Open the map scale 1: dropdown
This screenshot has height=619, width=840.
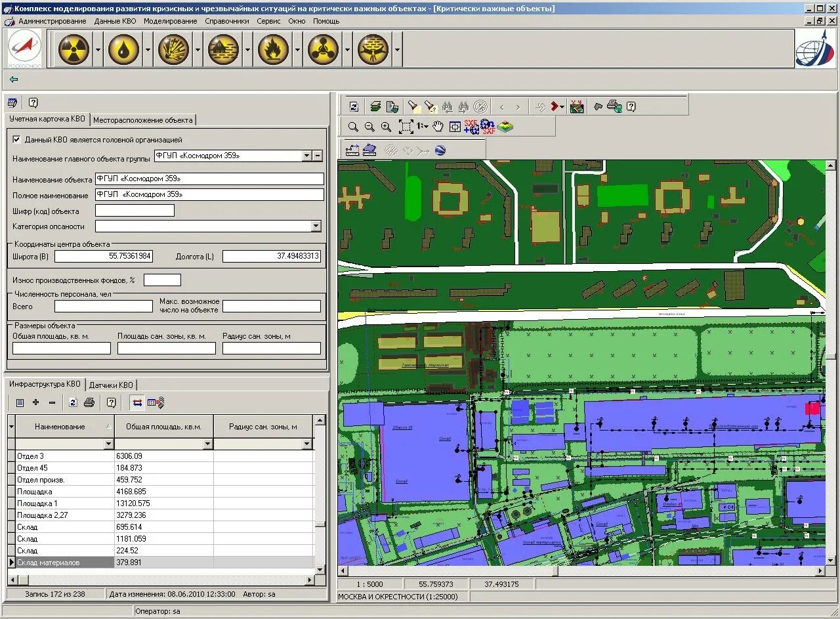coord(423,127)
